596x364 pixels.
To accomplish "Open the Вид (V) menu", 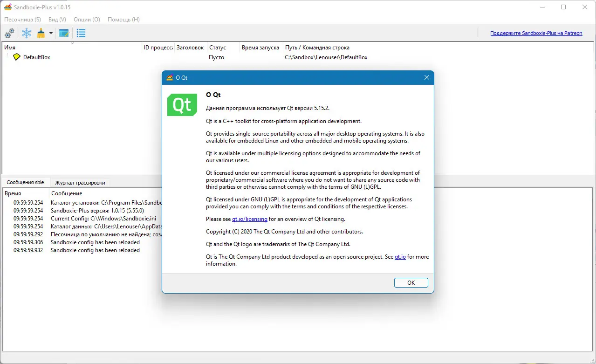I will [57, 20].
